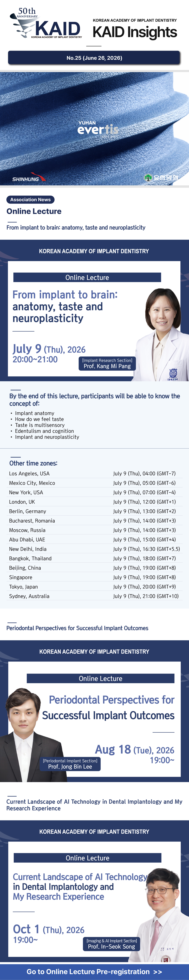Click the Online Lecture section heading
189x980 pixels.
(34, 211)
